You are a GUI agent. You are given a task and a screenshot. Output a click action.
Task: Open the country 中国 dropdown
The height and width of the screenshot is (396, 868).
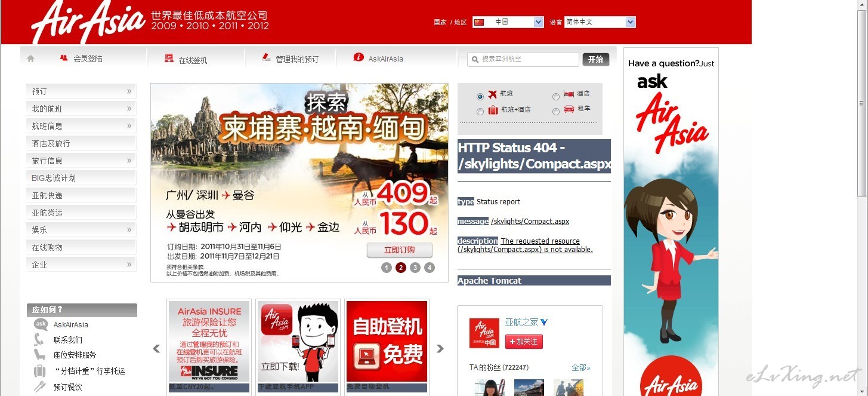point(508,22)
